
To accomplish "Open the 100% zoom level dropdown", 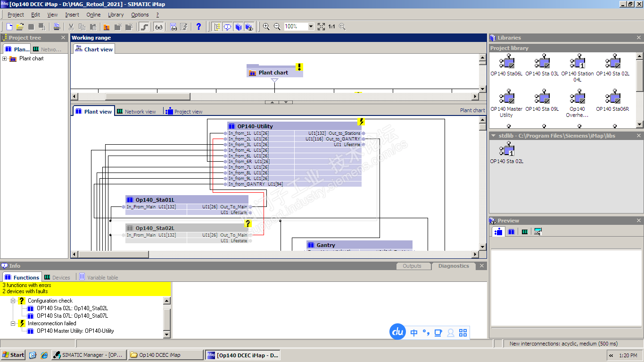I will pos(311,27).
